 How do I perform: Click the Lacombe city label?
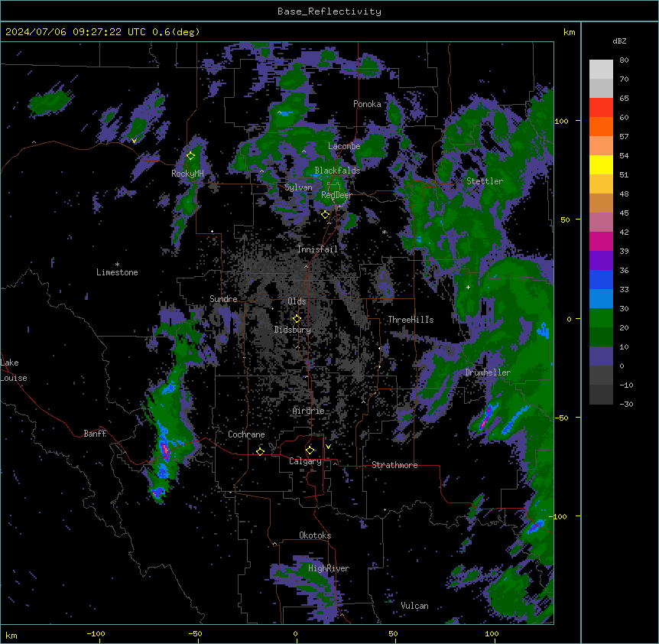pos(344,146)
